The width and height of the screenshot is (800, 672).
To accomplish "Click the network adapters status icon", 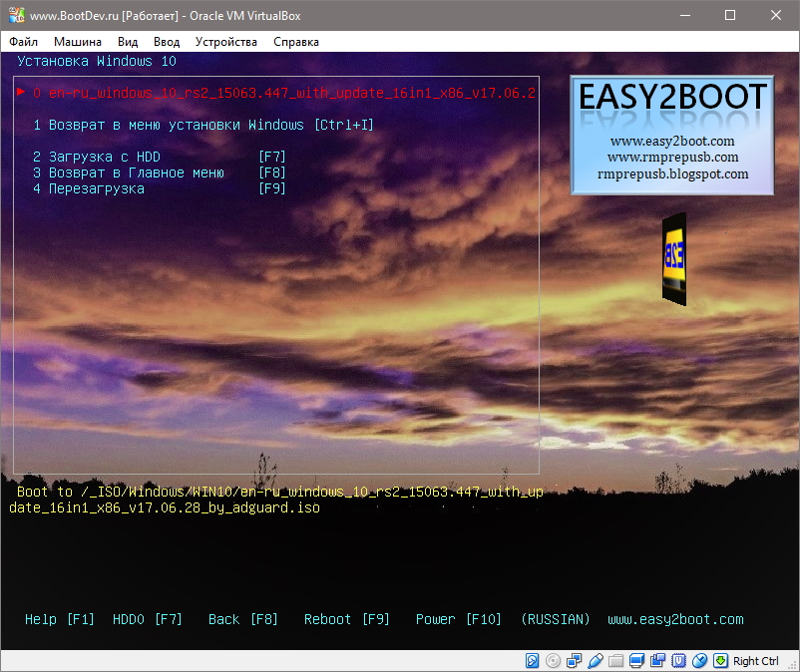I will coord(575,661).
